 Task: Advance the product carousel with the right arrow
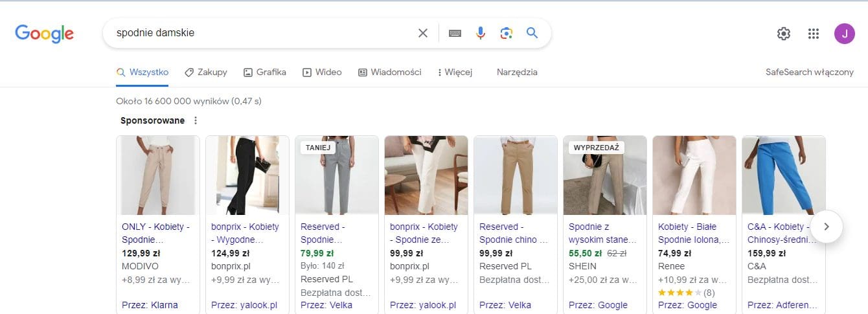coord(826,227)
